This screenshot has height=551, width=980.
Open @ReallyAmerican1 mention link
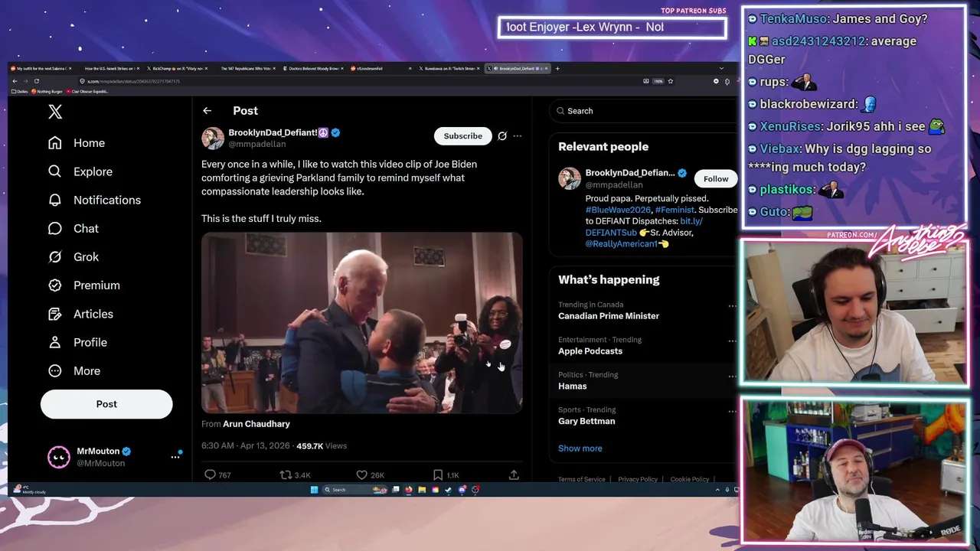point(621,243)
